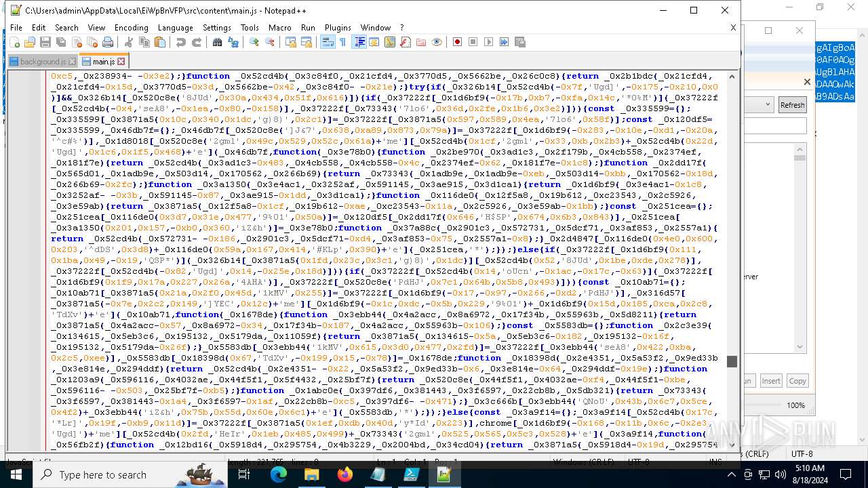
Task: Open the Run menu
Action: [x=308, y=28]
